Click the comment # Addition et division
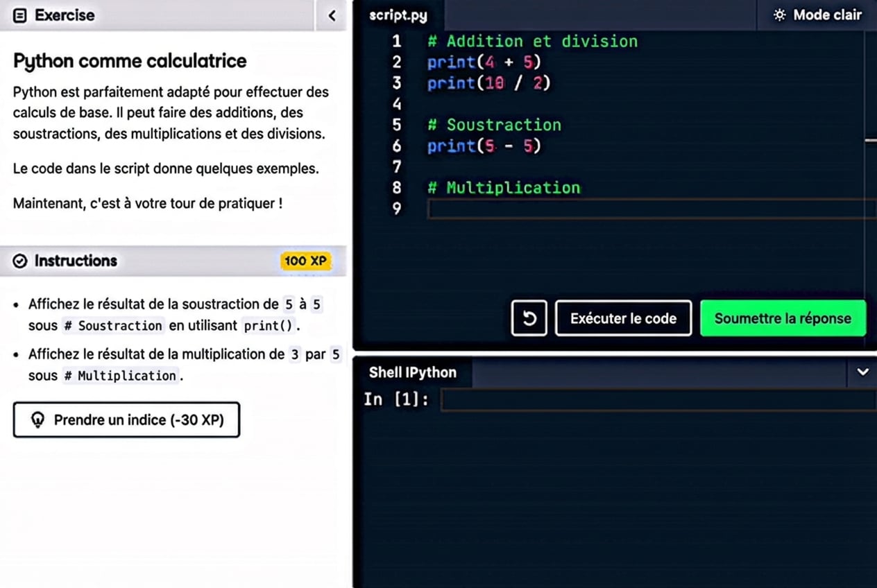The width and height of the screenshot is (877, 588). point(532,41)
